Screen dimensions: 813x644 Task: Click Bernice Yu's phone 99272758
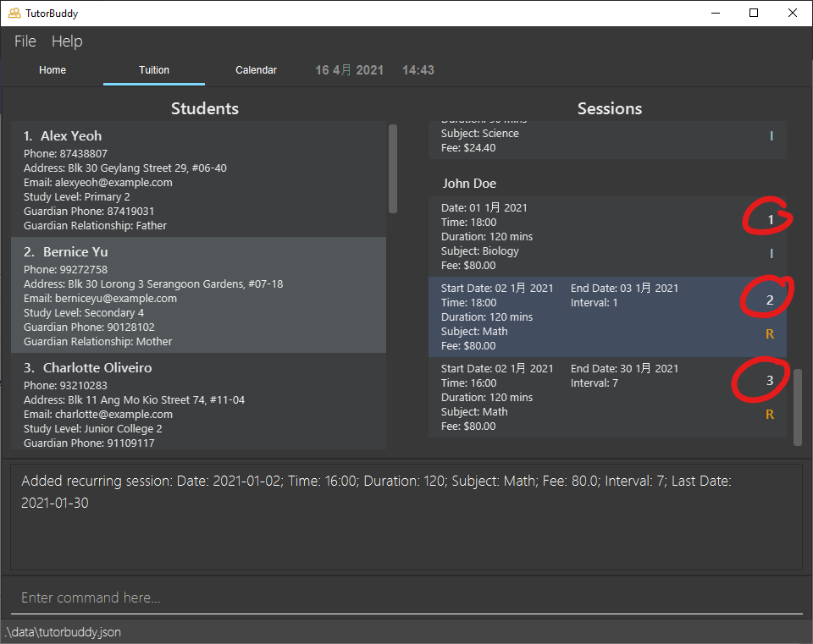[x=65, y=269]
